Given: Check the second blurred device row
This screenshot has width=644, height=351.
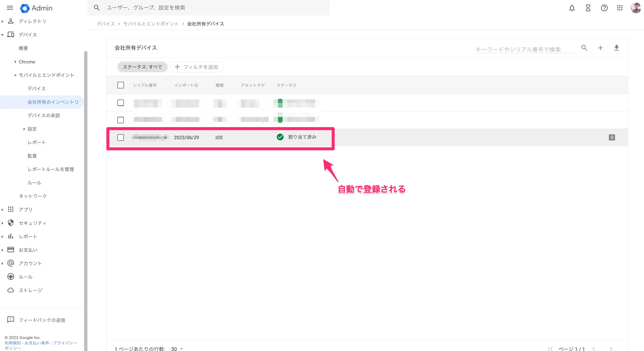Looking at the screenshot, I should pyautogui.click(x=120, y=120).
